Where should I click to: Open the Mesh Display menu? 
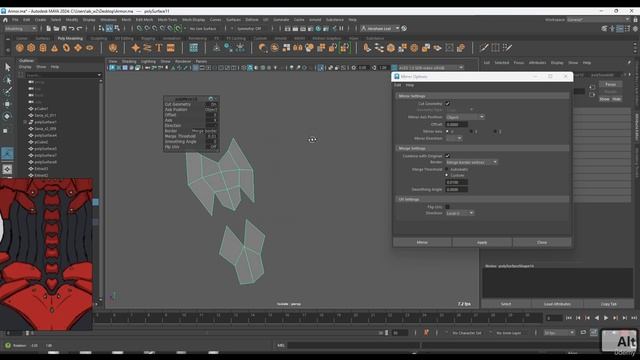193,20
